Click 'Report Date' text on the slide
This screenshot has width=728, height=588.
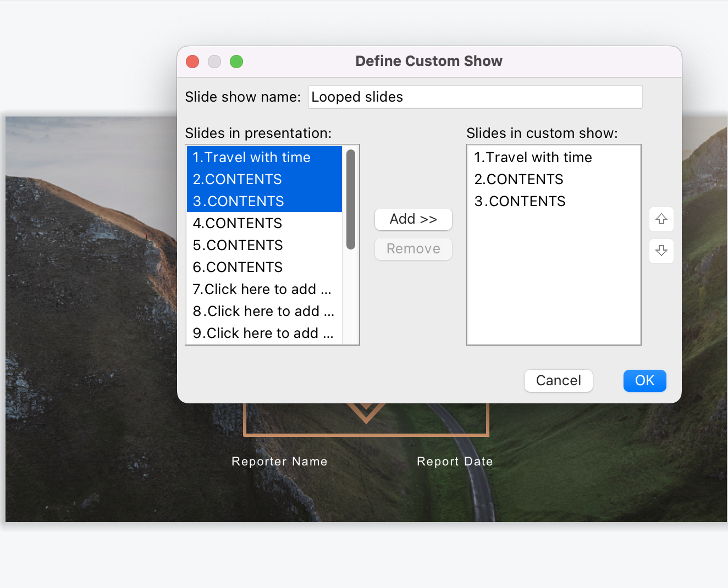click(x=455, y=462)
